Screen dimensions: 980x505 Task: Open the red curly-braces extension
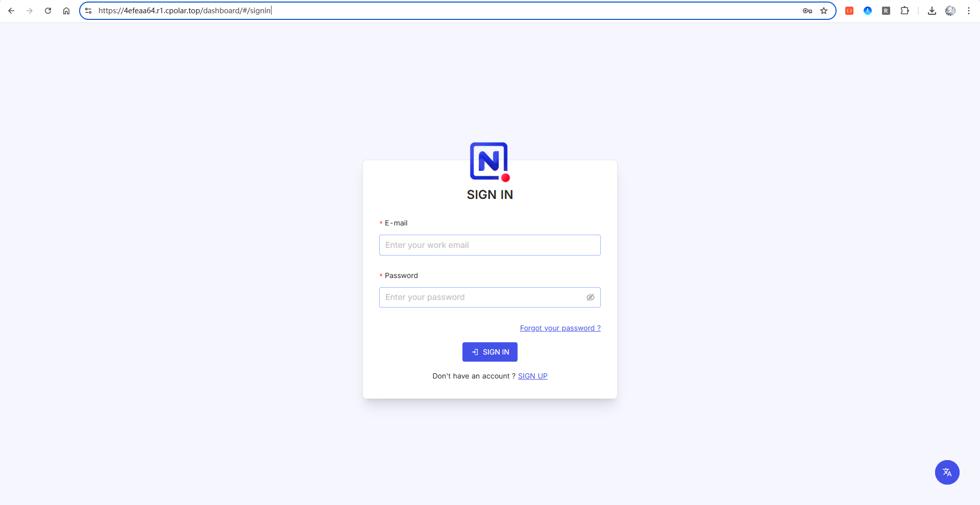(x=849, y=11)
